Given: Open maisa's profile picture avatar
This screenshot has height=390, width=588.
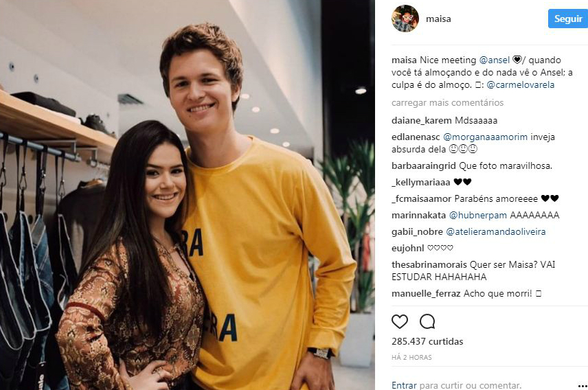Looking at the screenshot, I should click(x=405, y=19).
